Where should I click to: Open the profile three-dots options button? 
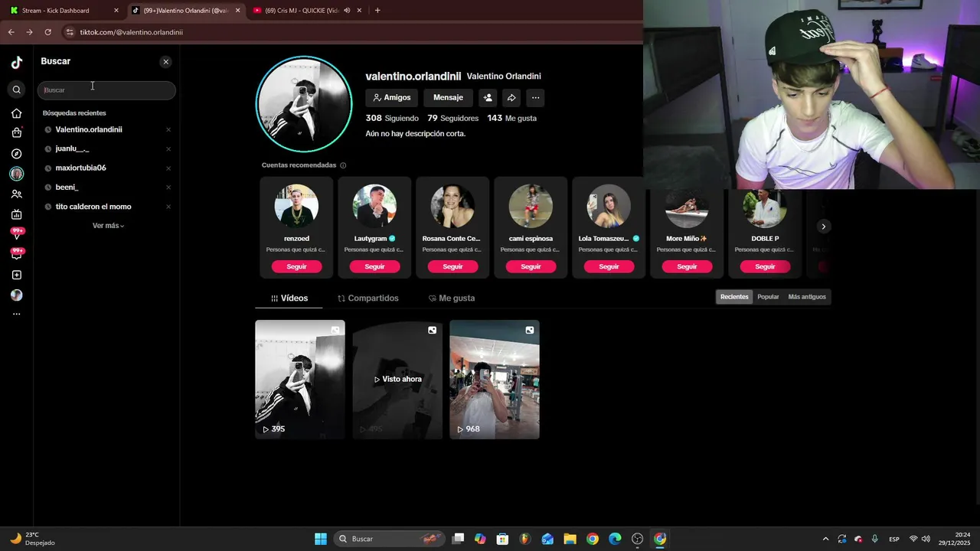[x=535, y=97]
